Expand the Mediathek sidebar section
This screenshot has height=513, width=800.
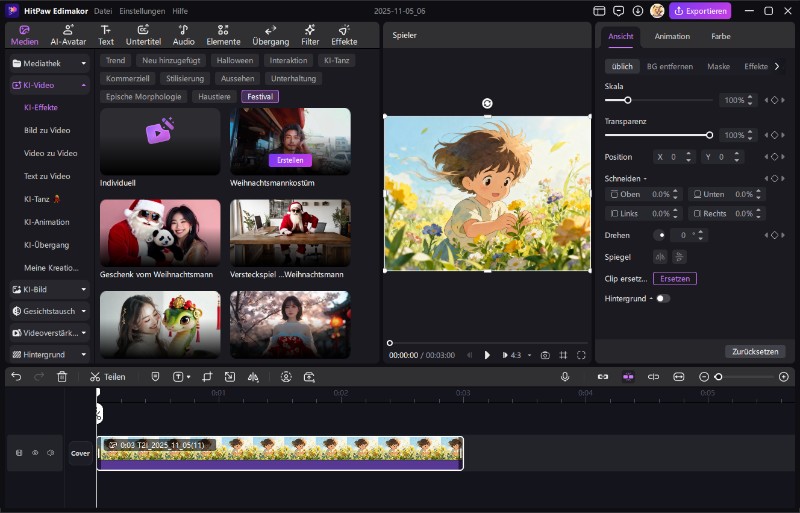click(x=83, y=63)
